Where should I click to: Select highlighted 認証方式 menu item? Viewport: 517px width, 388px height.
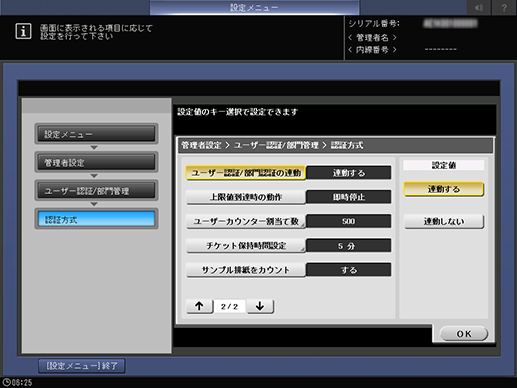[x=96, y=219]
